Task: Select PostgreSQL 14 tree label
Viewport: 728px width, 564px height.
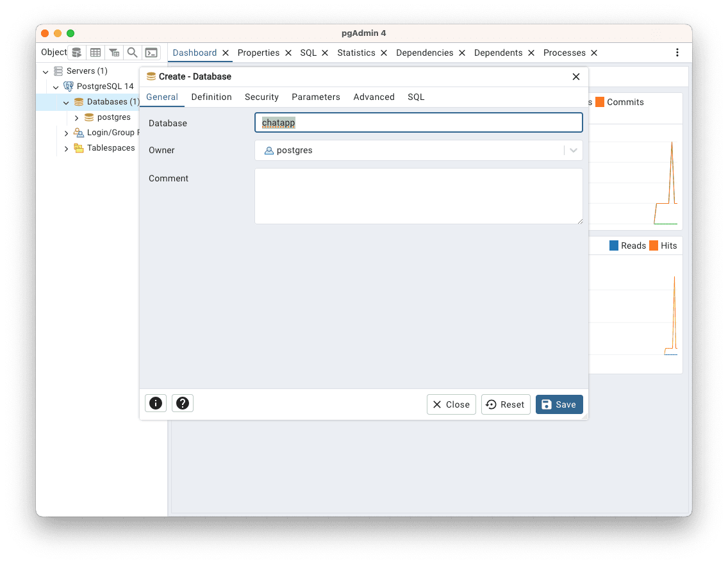Action: tap(105, 87)
